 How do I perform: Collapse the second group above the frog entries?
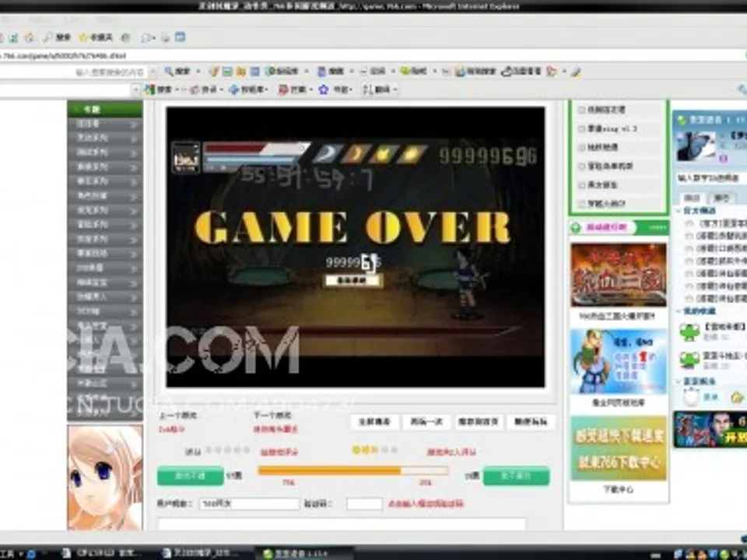click(x=679, y=311)
